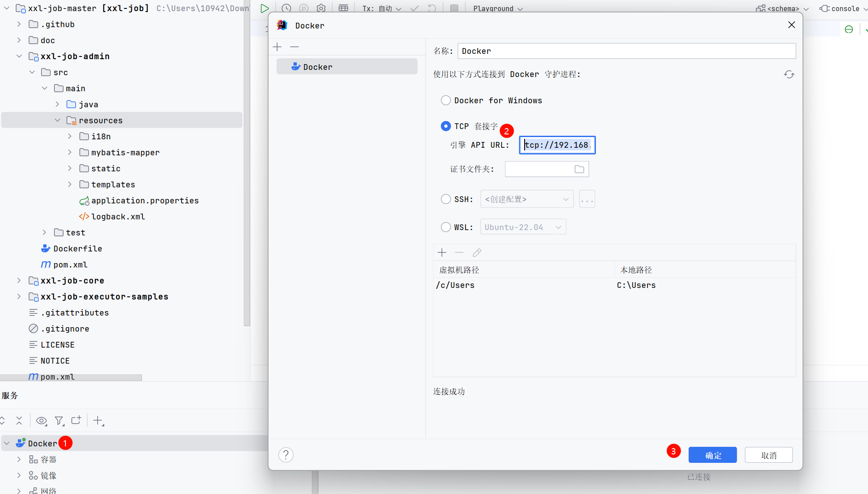Select SSH radio option
Image resolution: width=868 pixels, height=494 pixels.
tap(446, 199)
